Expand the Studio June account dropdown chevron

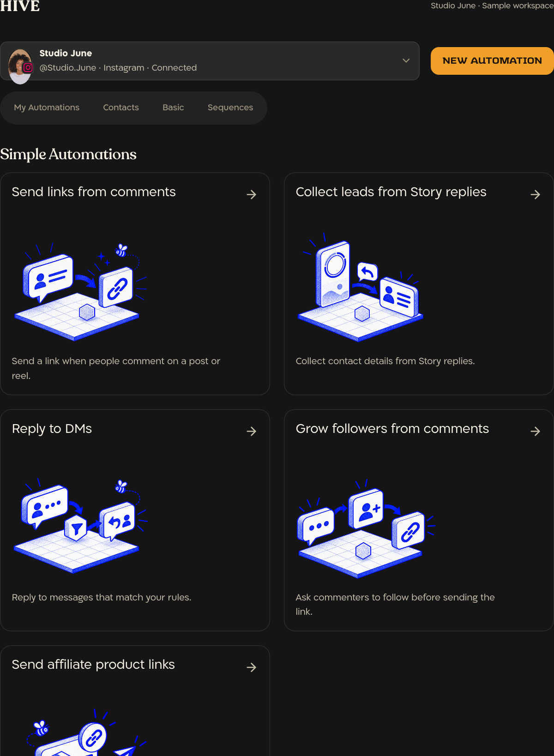[406, 60]
